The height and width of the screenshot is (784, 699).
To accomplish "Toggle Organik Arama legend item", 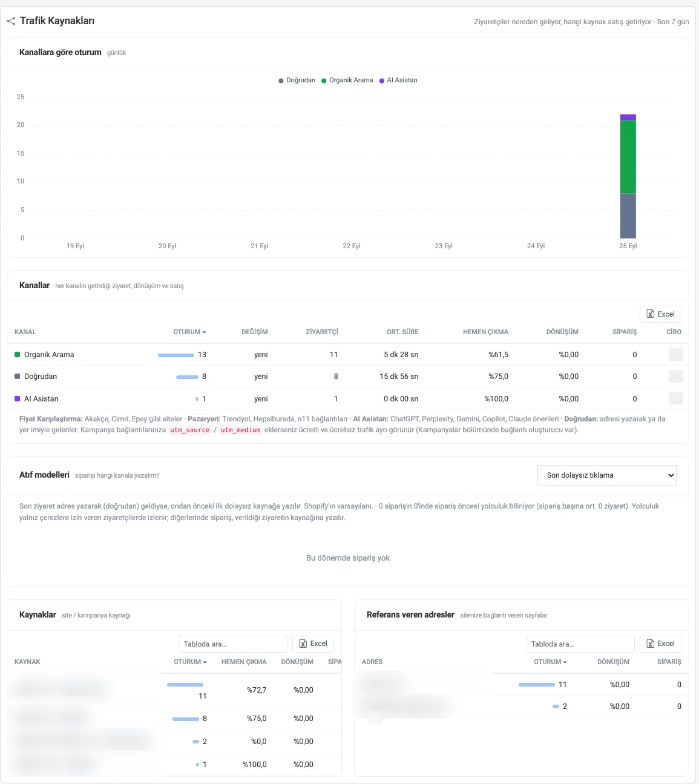I will coord(347,81).
